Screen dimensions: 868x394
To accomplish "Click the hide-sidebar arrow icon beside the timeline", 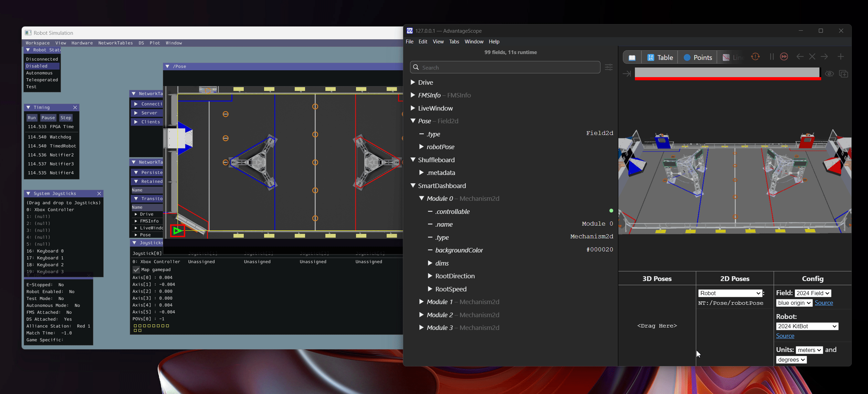I will pos(627,74).
